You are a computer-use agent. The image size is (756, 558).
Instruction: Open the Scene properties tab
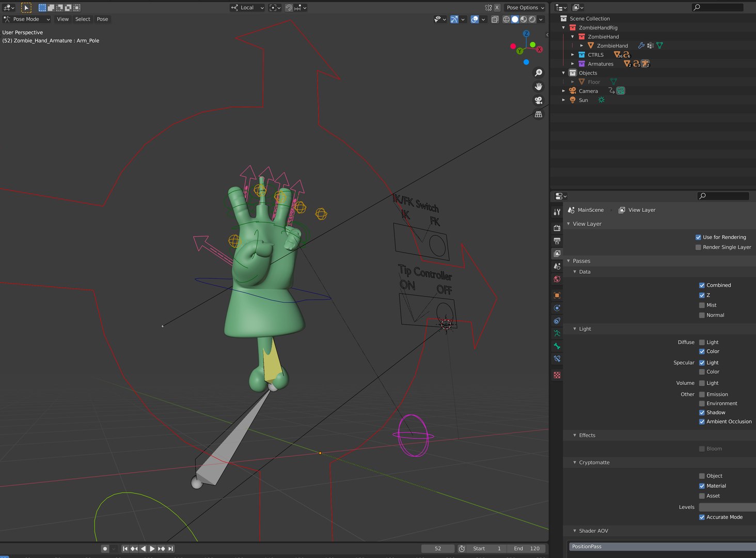point(557,266)
